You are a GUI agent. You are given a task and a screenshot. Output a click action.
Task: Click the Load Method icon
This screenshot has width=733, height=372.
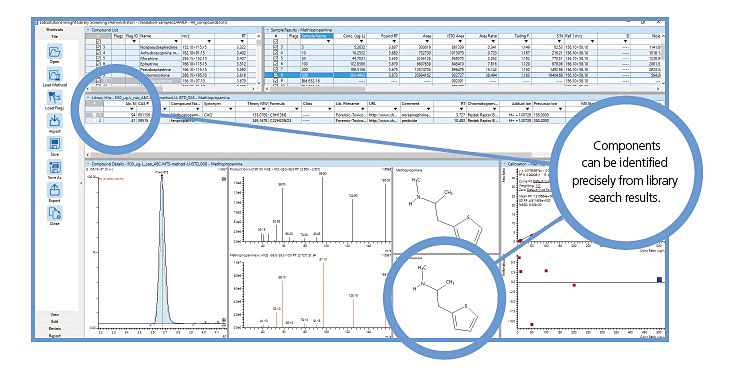(x=55, y=75)
